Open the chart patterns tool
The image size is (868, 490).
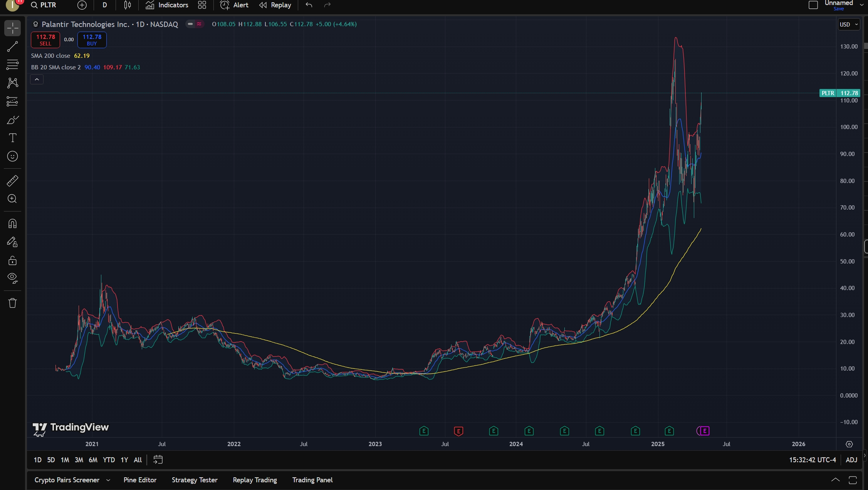coord(12,83)
